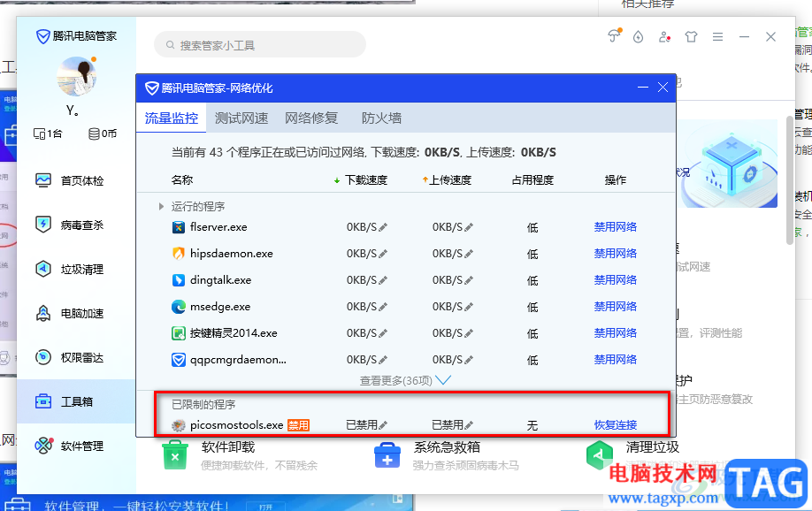Edit upload limit for 按键精灵2014.exe
The height and width of the screenshot is (511, 812).
pos(469,333)
